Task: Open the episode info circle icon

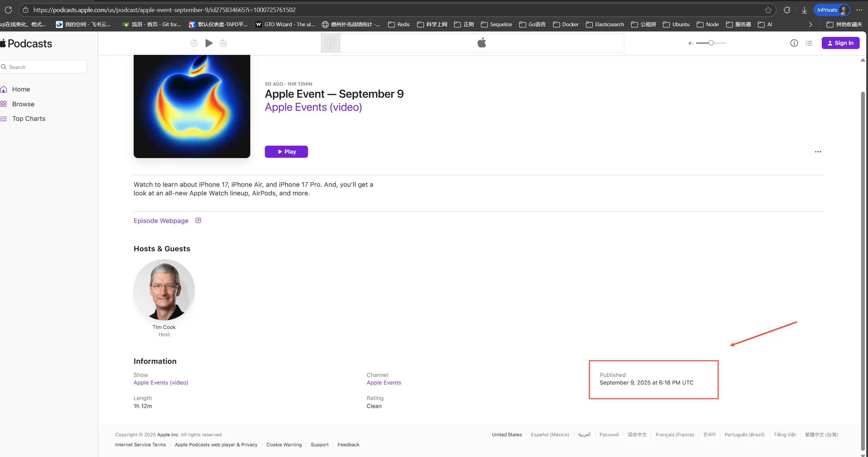Action: [794, 43]
